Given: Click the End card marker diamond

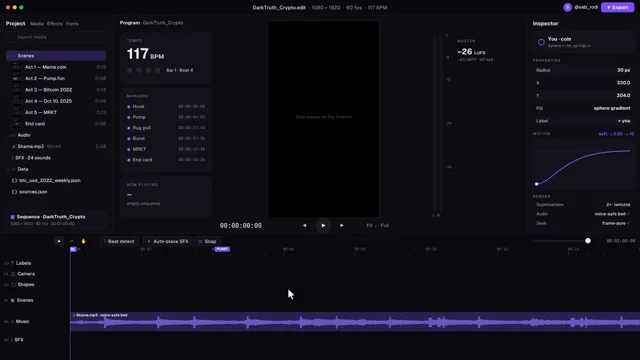Looking at the screenshot, I should pos(129,160).
